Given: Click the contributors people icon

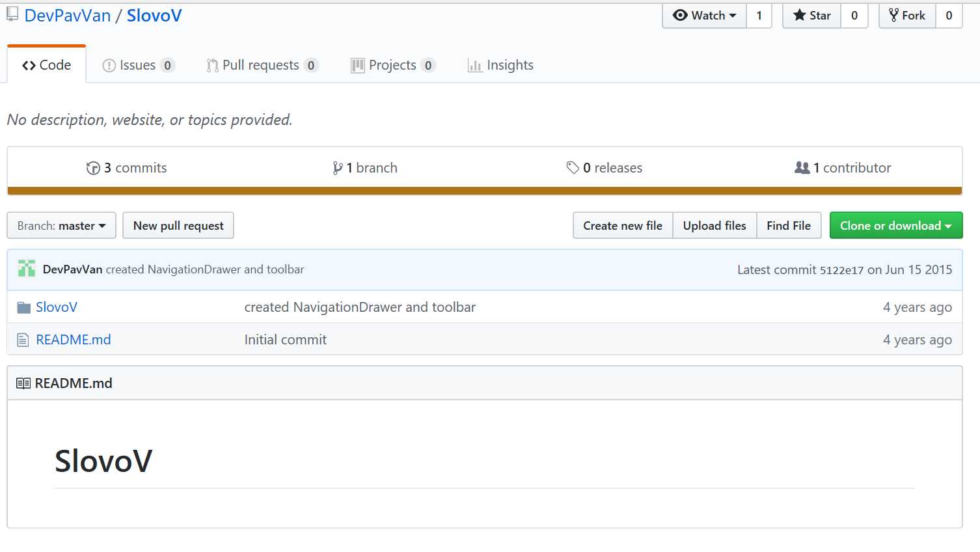Looking at the screenshot, I should 802,168.
